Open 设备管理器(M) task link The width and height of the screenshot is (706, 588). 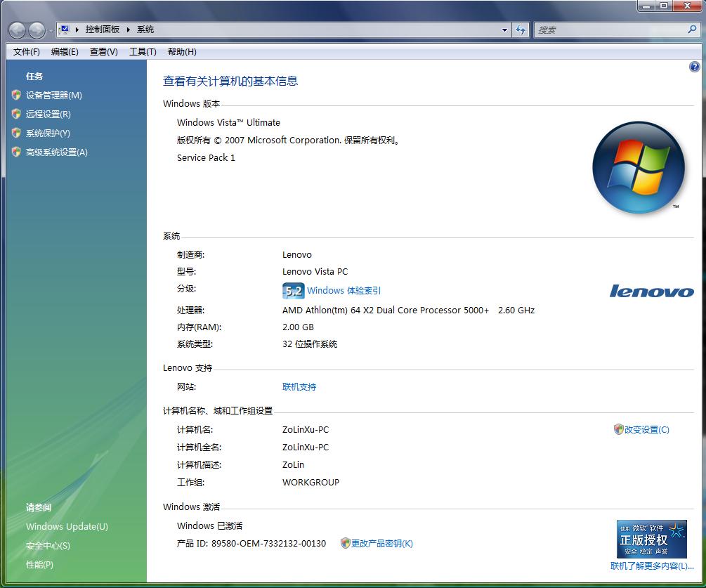tap(54, 95)
